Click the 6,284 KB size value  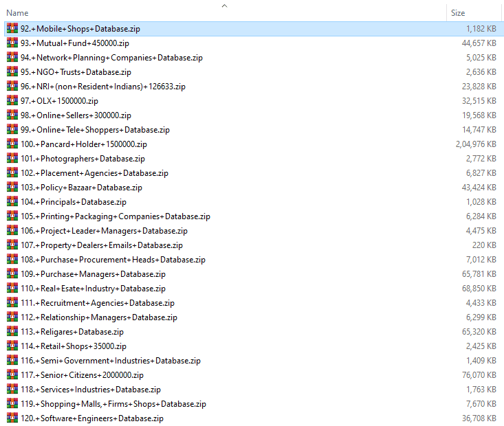(x=481, y=216)
